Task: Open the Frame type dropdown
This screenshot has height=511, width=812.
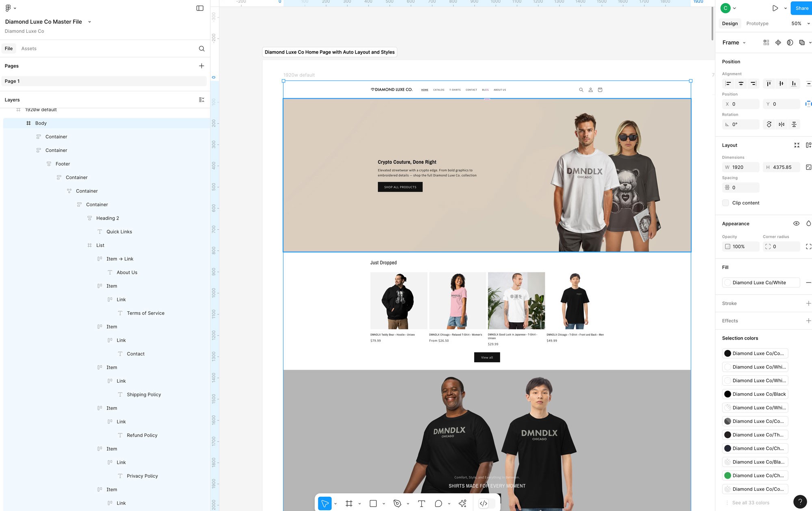Action: pyautogui.click(x=734, y=43)
